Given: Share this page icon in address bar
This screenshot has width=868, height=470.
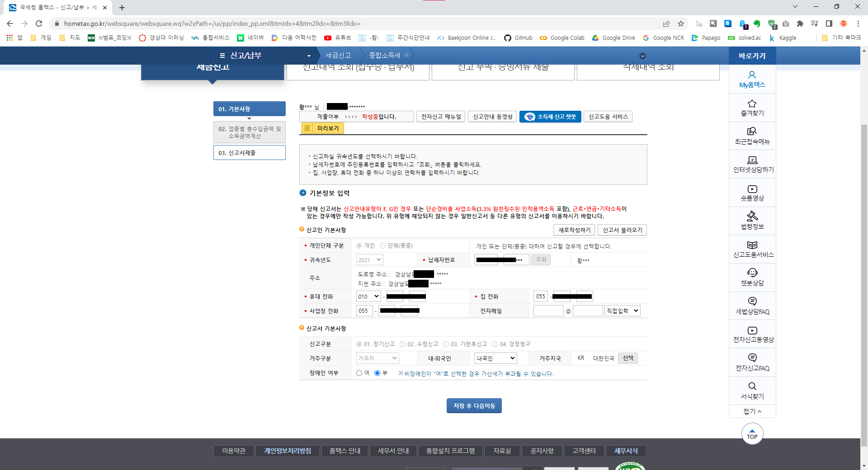Looking at the screenshot, I should point(666,23).
